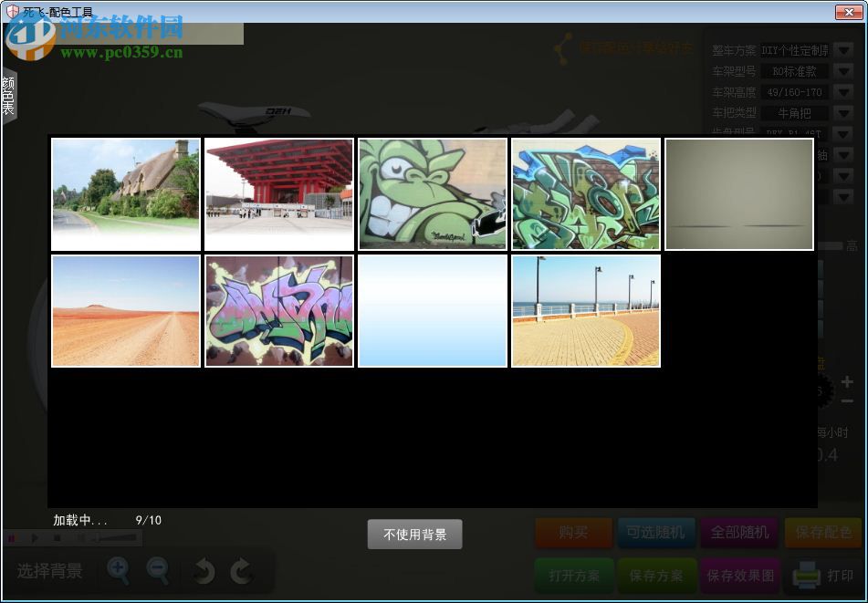Open the 车架高度 dropdown arrow

(843, 92)
